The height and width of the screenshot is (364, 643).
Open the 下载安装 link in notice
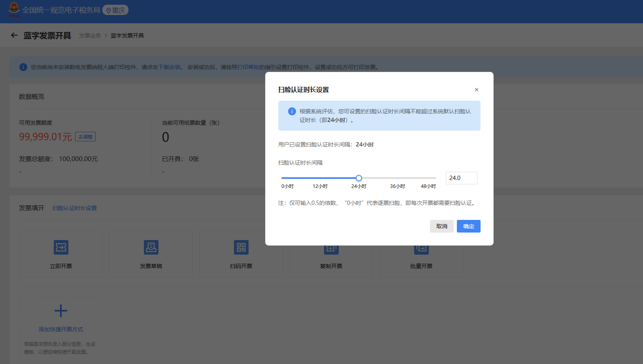170,67
